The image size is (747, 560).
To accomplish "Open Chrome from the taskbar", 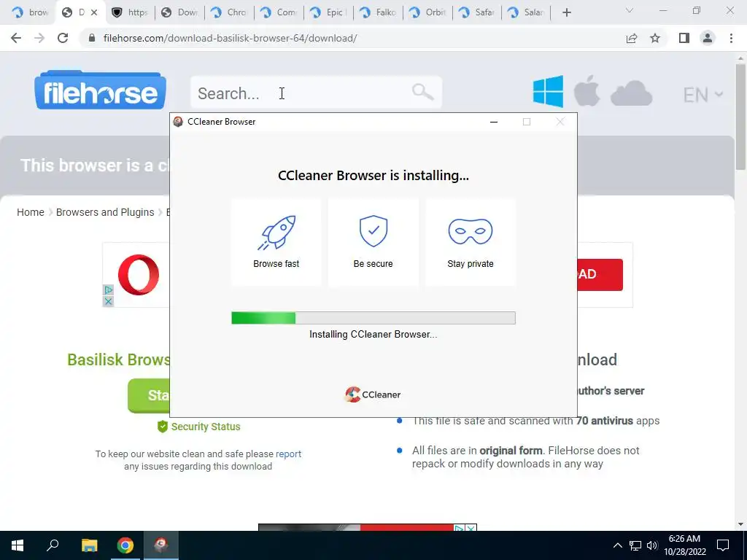I will click(x=125, y=545).
